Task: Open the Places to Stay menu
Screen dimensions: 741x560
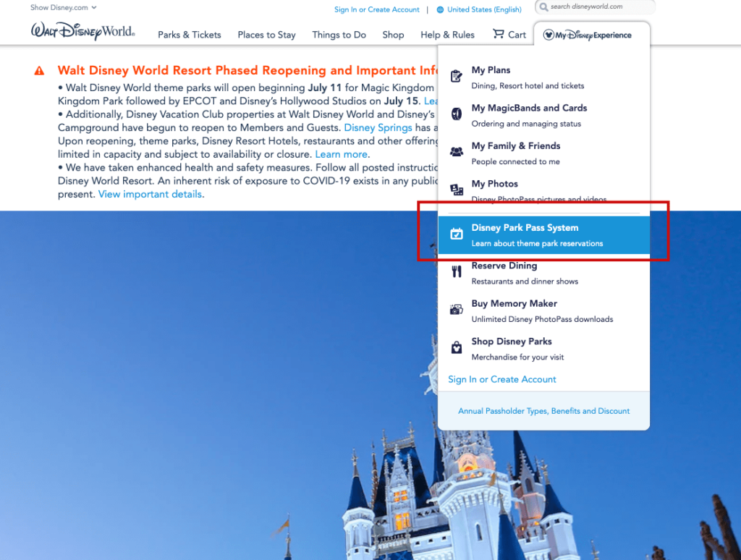Action: [x=266, y=35]
